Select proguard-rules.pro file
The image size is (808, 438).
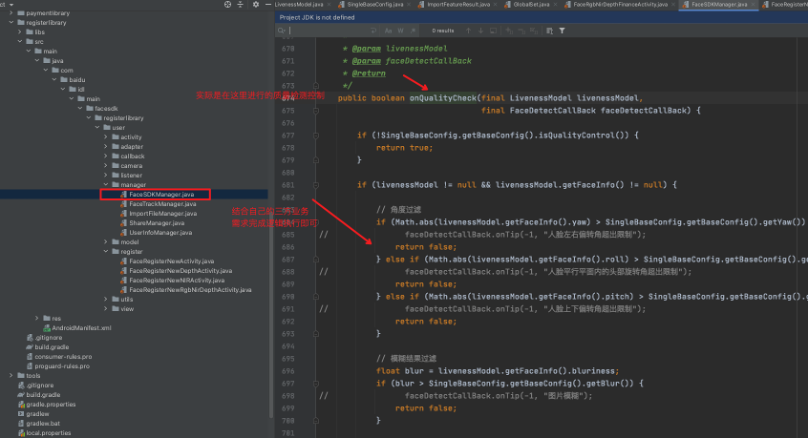[58, 366]
